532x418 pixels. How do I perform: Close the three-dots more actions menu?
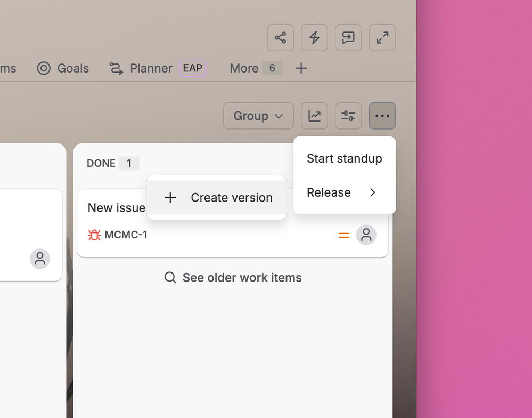tap(382, 116)
